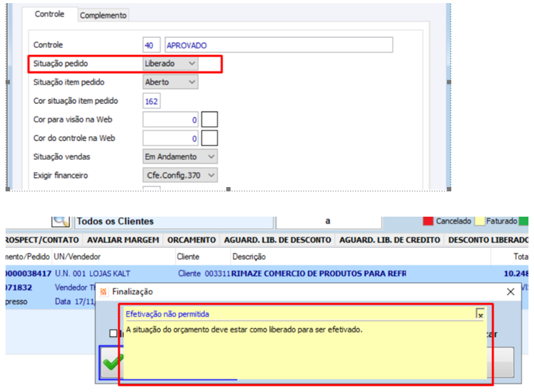Expand the Exigir financeiro dropdown
The width and height of the screenshot is (534, 392).
[x=180, y=175]
